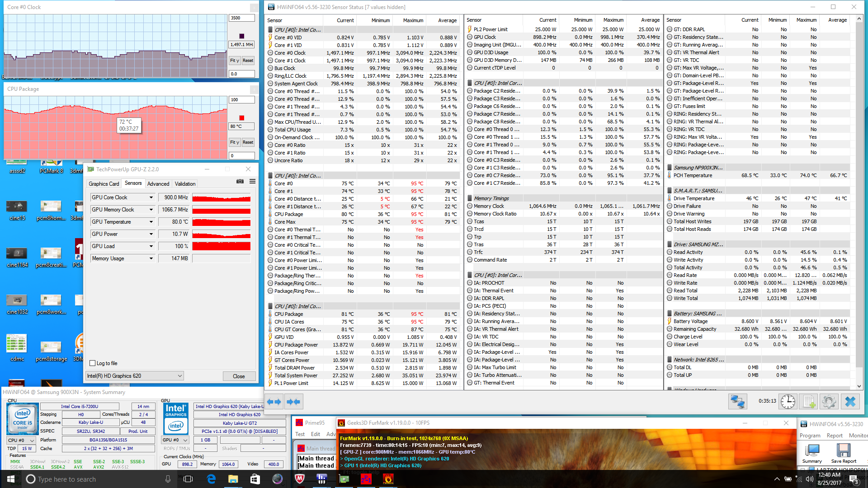Expand GPU Load sensor dropdown
The width and height of the screenshot is (868, 488).
tap(151, 246)
